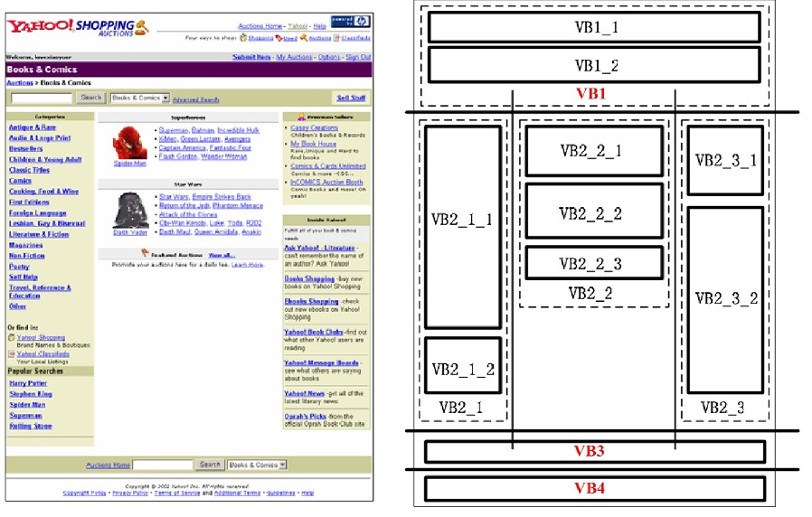Click the Yahoo! Shopping Auctions logo
The image size is (812, 517).
(78, 27)
